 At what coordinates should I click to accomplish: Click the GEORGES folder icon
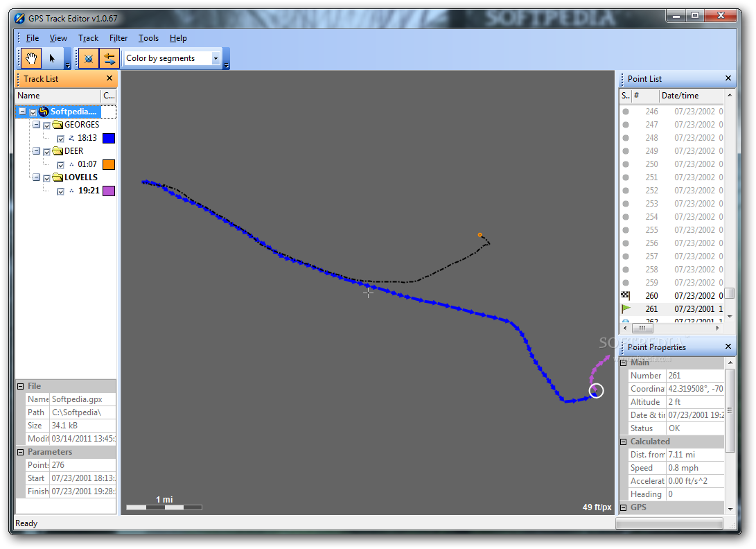58,125
